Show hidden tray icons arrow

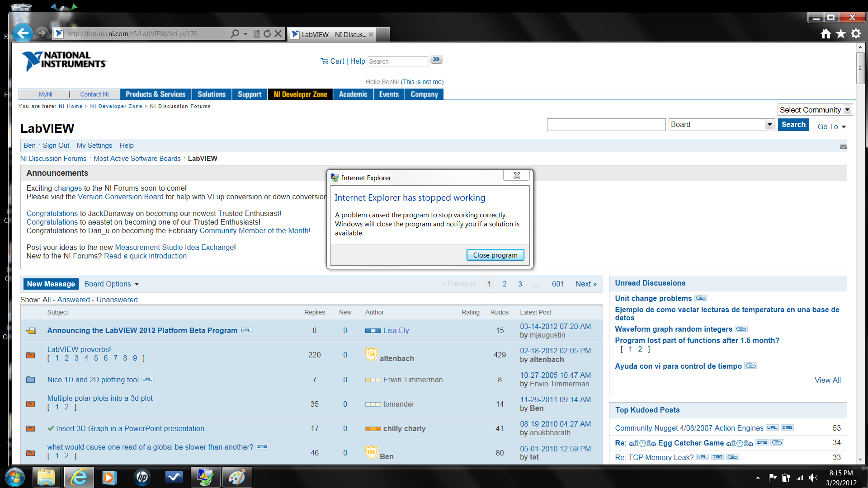758,478
